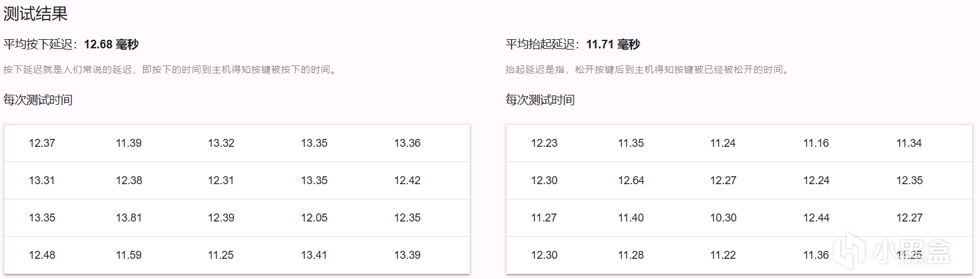Select the 12.42 measurement
This screenshot has height=279, width=980.
[407, 180]
